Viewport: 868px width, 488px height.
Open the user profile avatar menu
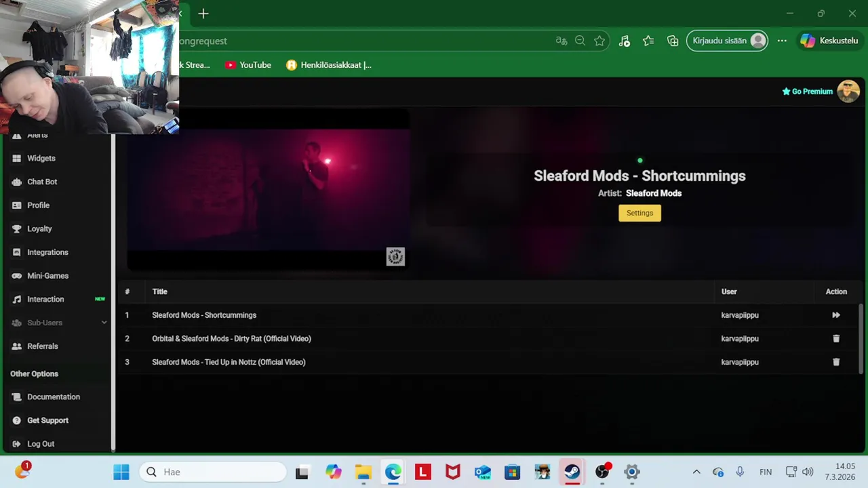coord(848,91)
